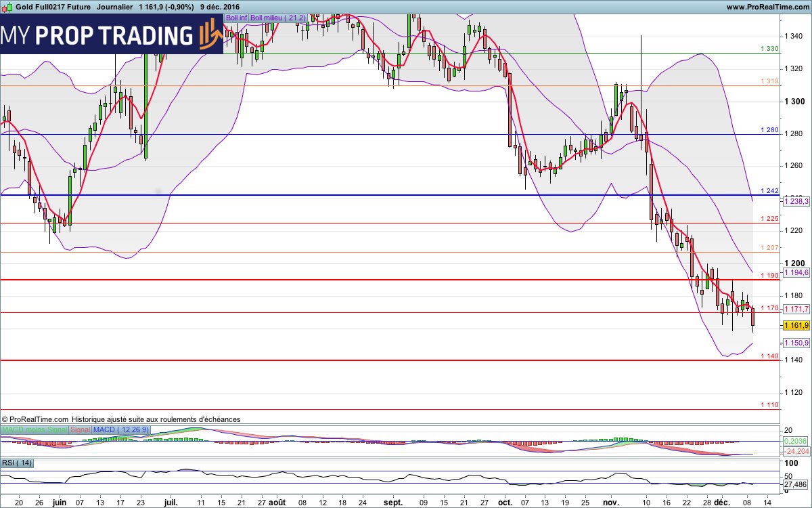Click the orange 1 310 level label
The width and height of the screenshot is (812, 508).
point(769,81)
